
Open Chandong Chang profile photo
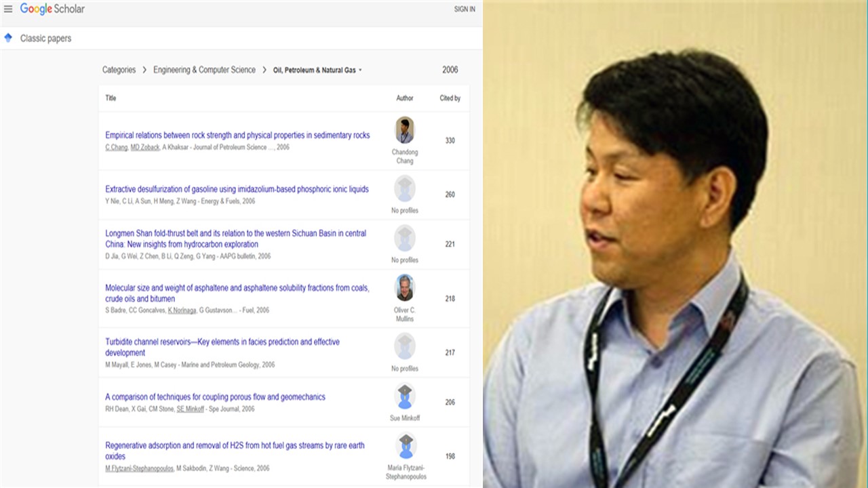coord(405,130)
